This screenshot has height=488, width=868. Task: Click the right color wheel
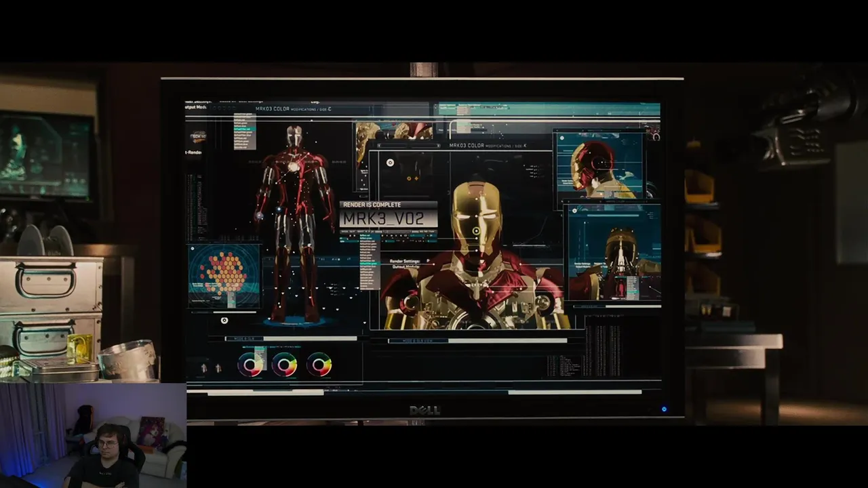[319, 365]
